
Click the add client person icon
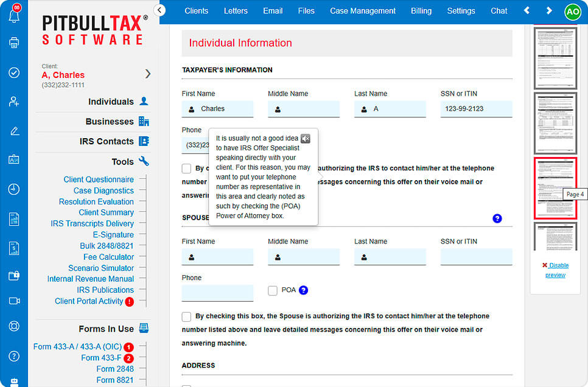coord(14,101)
